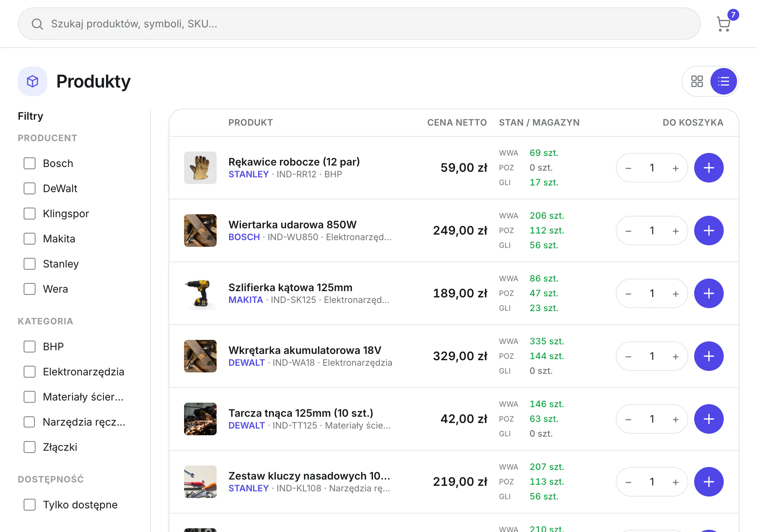Add Zestaw kluczy nasadowych to cart
The image size is (757, 532).
[709, 482]
